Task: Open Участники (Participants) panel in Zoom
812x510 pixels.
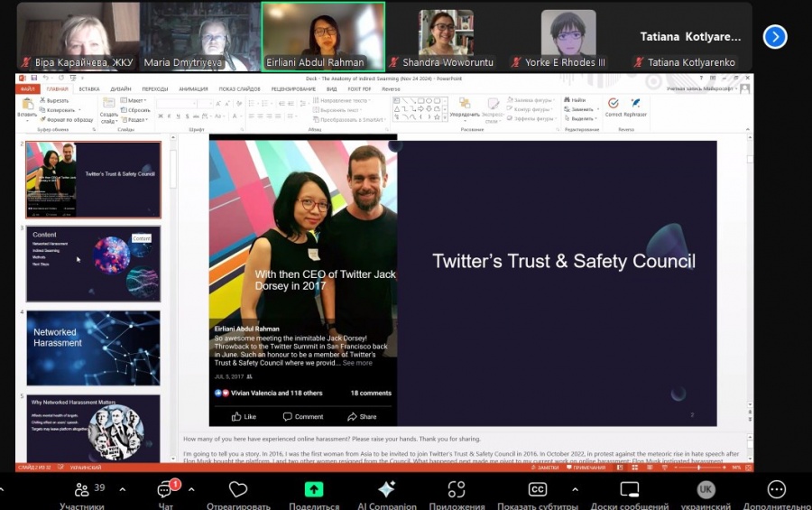Action: tap(83, 495)
